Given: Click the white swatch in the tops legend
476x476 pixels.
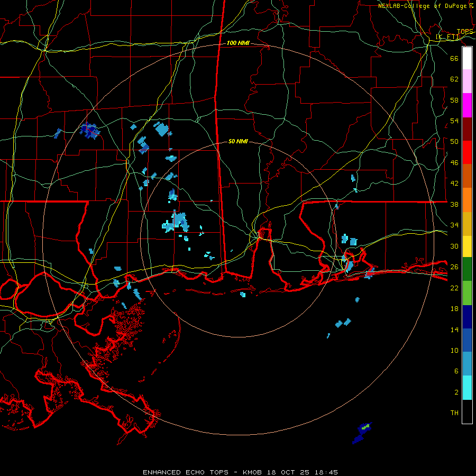Looking at the screenshot, I should pos(467,58).
